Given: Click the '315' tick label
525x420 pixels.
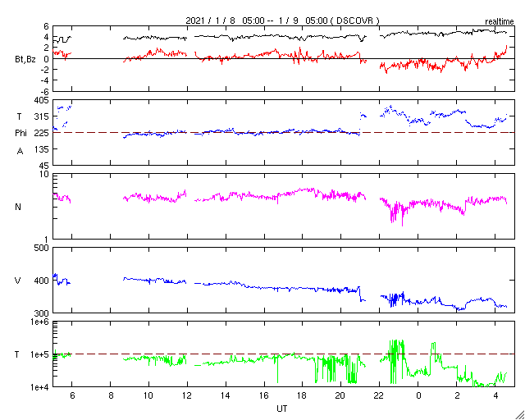Looking at the screenshot, I should pyautogui.click(x=43, y=116).
